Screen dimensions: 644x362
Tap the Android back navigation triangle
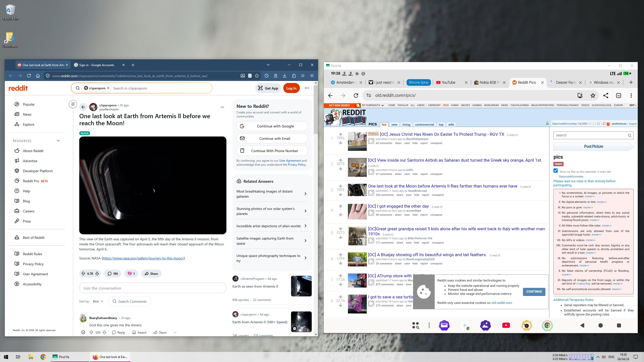[582, 326]
